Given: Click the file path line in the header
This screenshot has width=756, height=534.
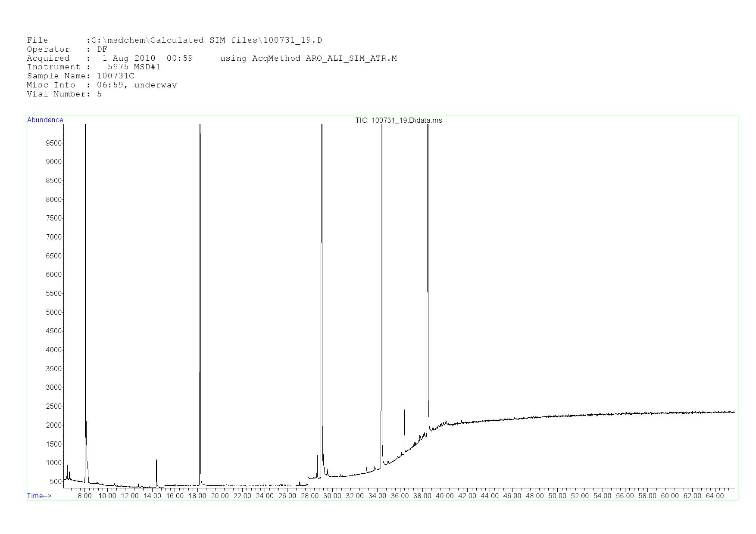Looking at the screenshot, I should tap(174, 40).
